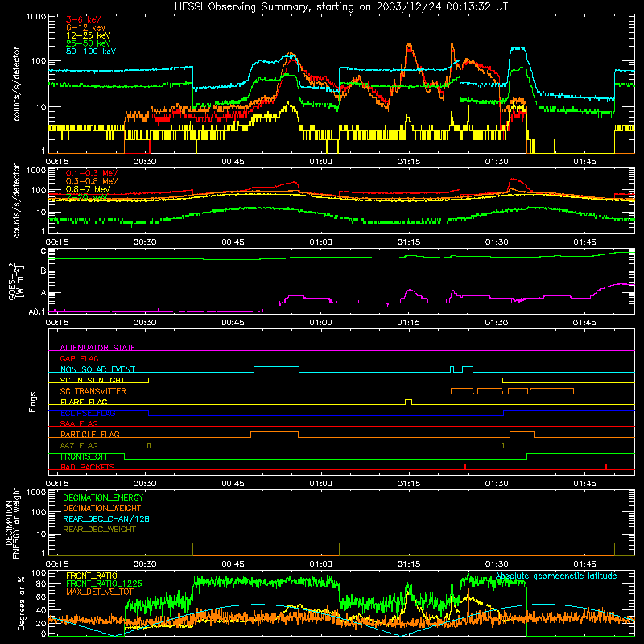644x644 pixels.
Task: Select the FLARE_FLAG label
Action: coord(84,402)
